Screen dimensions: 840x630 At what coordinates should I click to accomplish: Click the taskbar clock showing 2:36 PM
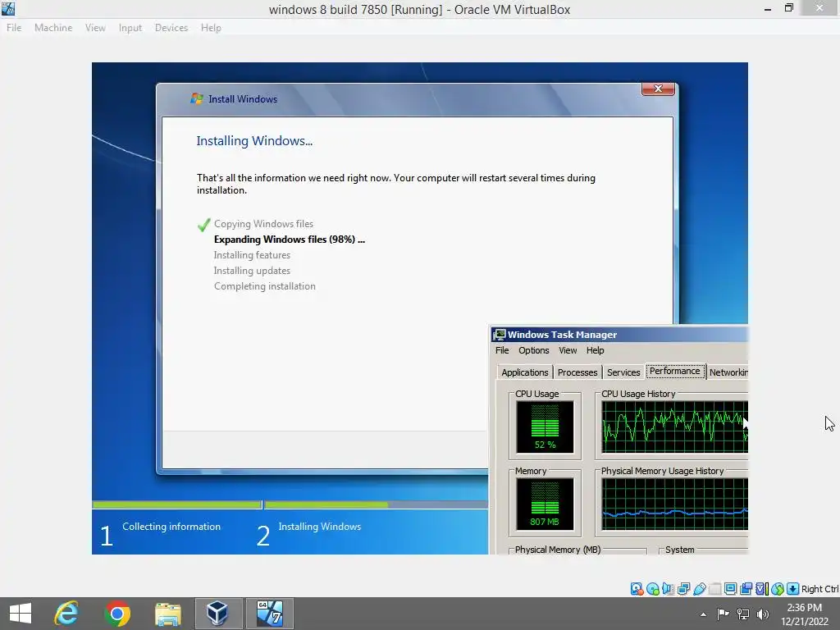coord(804,614)
